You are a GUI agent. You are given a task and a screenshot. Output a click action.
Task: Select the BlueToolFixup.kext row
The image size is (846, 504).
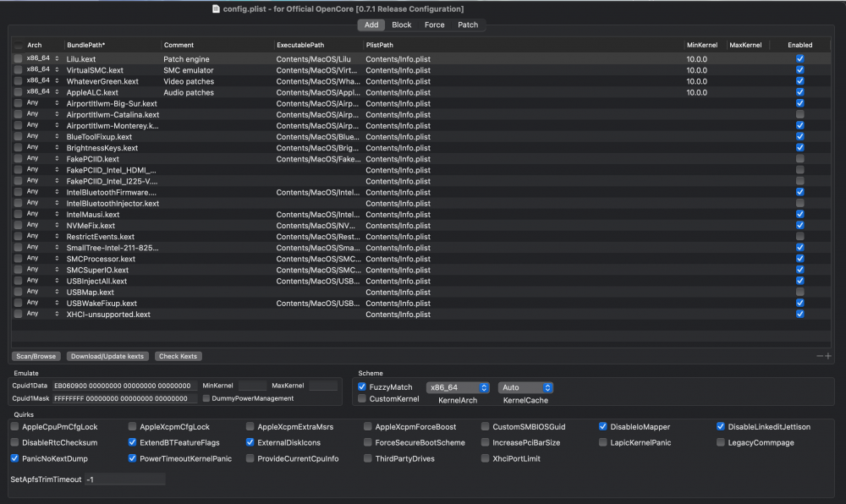click(x=420, y=137)
